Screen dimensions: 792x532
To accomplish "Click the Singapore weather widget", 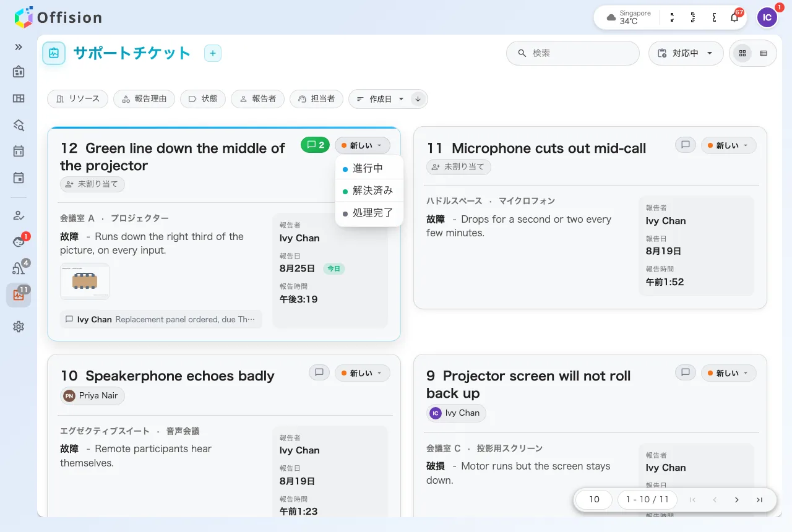I will pos(629,17).
